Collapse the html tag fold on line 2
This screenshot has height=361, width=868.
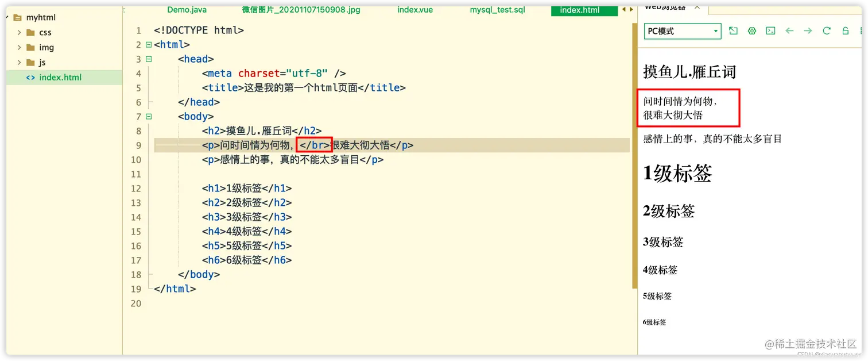[149, 45]
